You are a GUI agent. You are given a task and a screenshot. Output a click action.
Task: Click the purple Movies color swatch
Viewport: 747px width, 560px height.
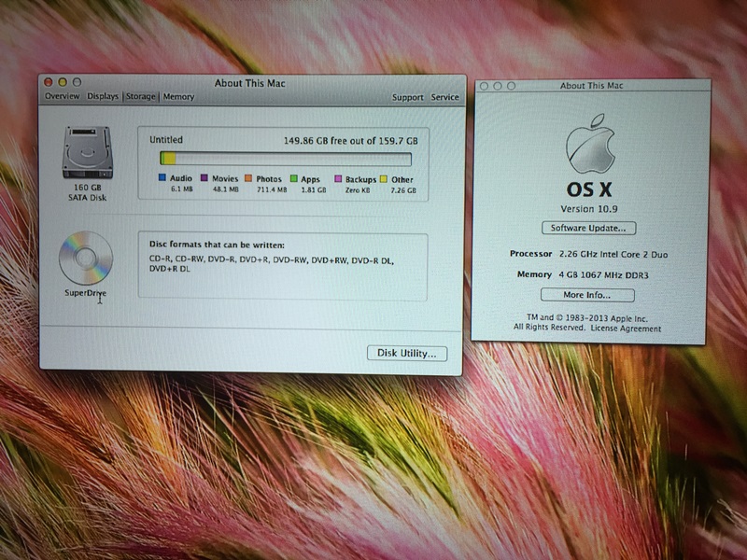[204, 177]
